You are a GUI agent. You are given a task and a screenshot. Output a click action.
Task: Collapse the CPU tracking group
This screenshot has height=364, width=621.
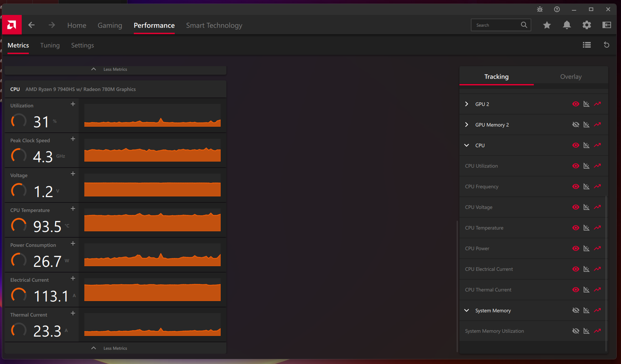(467, 145)
